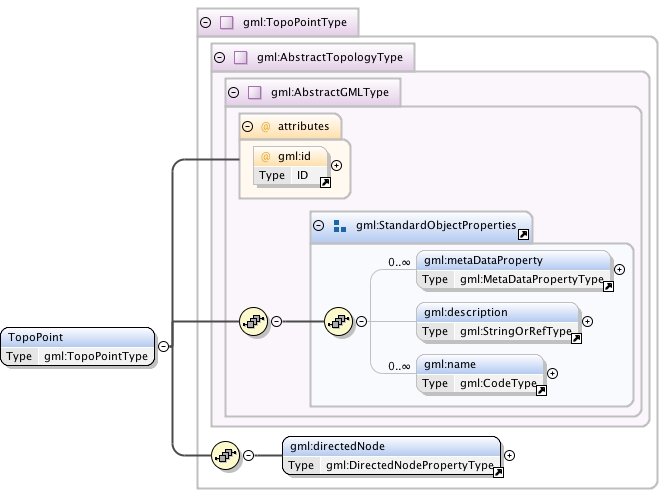Collapse the gml:AbstractTopologyType container
Screen dimensions: 659x490
tap(219, 57)
